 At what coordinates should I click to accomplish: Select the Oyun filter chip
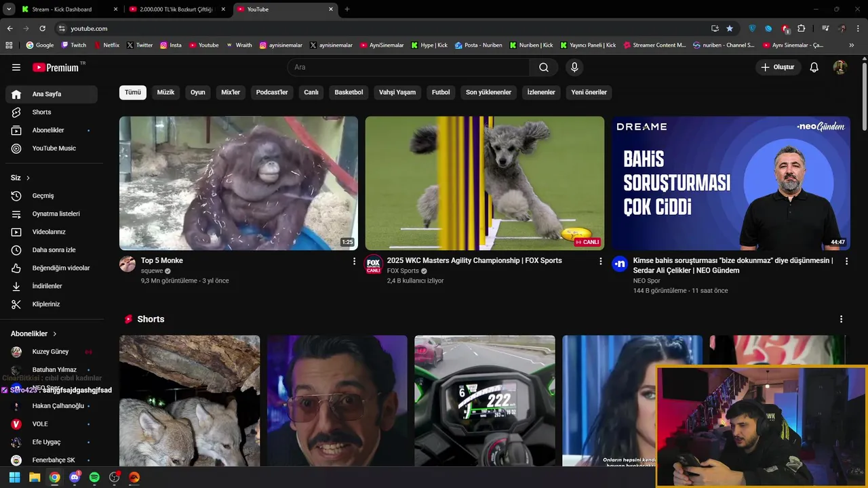click(198, 92)
